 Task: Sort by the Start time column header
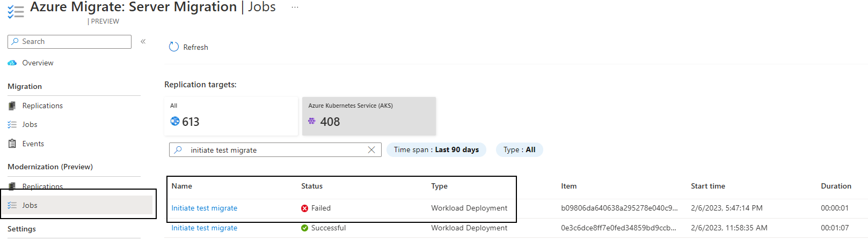tap(708, 186)
